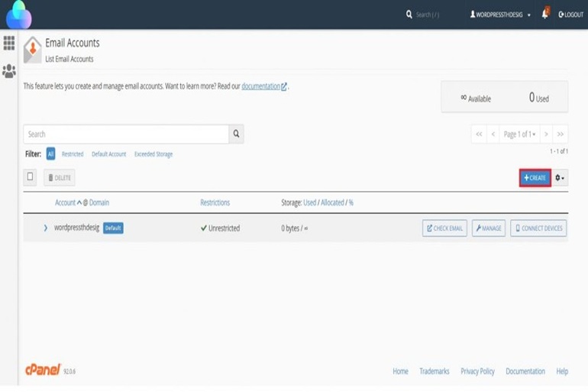Click the Check Email button
Viewport: 588px width, 392px height.
[444, 228]
